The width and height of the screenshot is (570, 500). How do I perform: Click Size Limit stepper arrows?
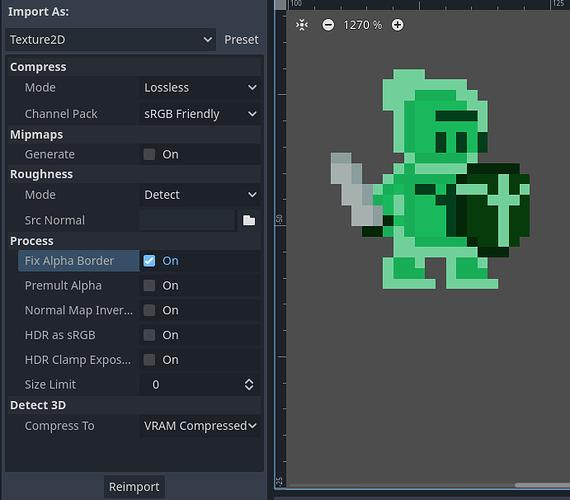pyautogui.click(x=249, y=385)
